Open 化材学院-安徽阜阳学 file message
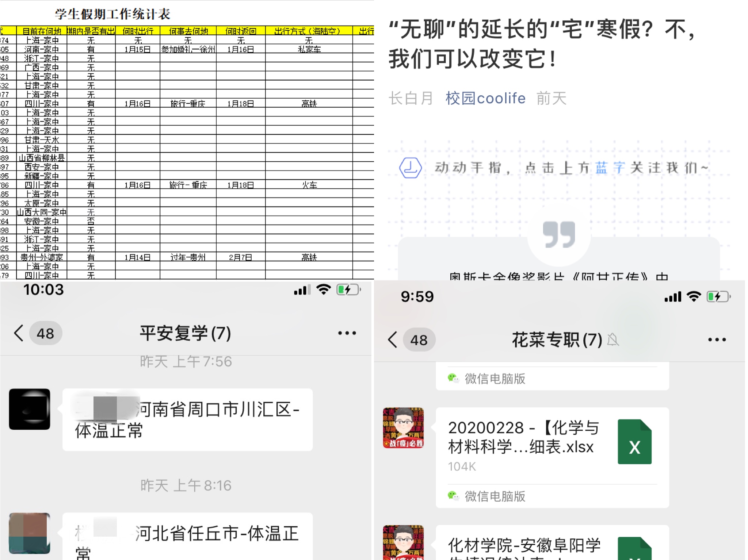Screen dimensions: 748x560 [552, 542]
